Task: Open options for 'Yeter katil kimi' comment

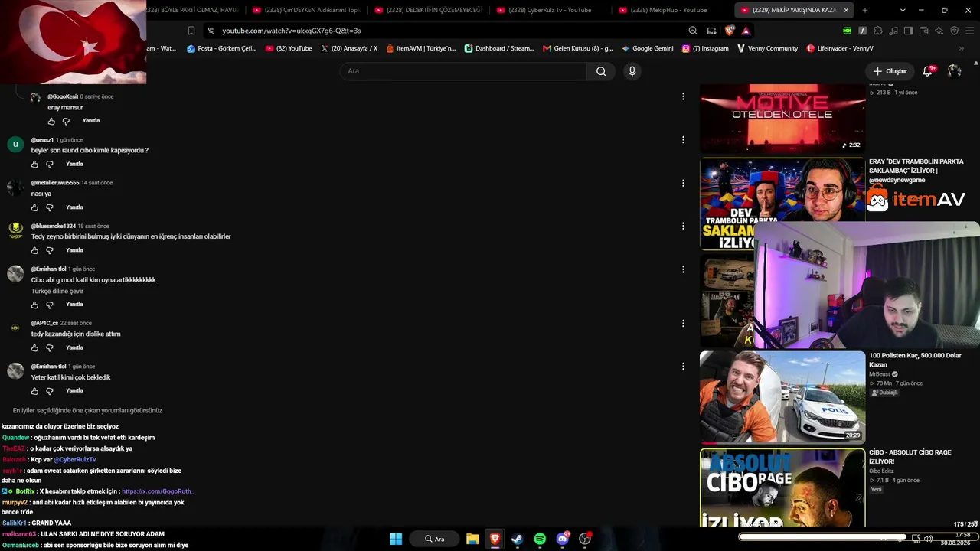Action: [x=683, y=367]
